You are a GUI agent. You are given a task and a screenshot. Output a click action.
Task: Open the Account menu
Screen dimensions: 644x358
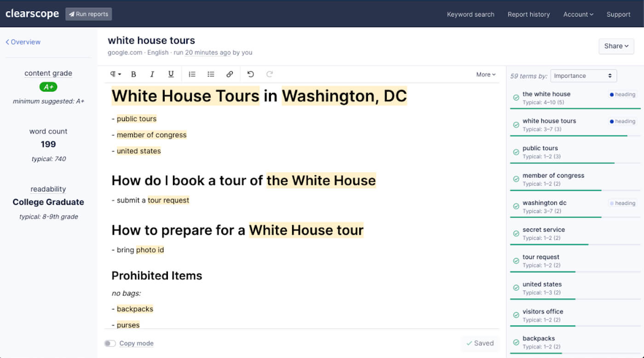pos(578,14)
